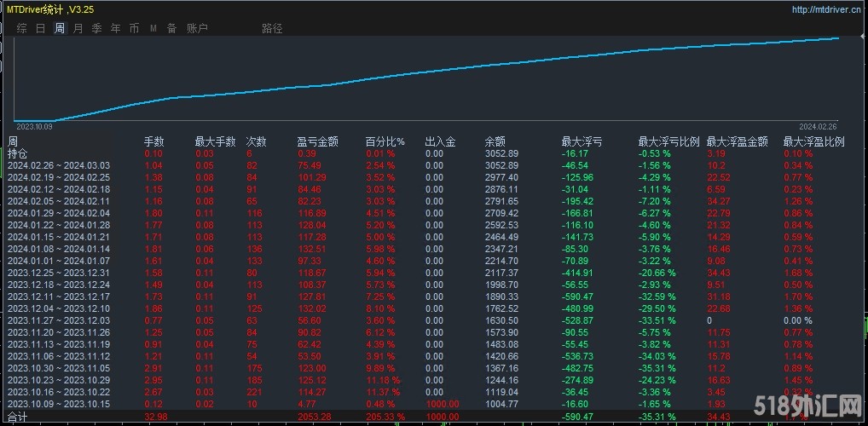The height and width of the screenshot is (426, 868).
Task: Click the 出入金 column header
Action: (441, 142)
